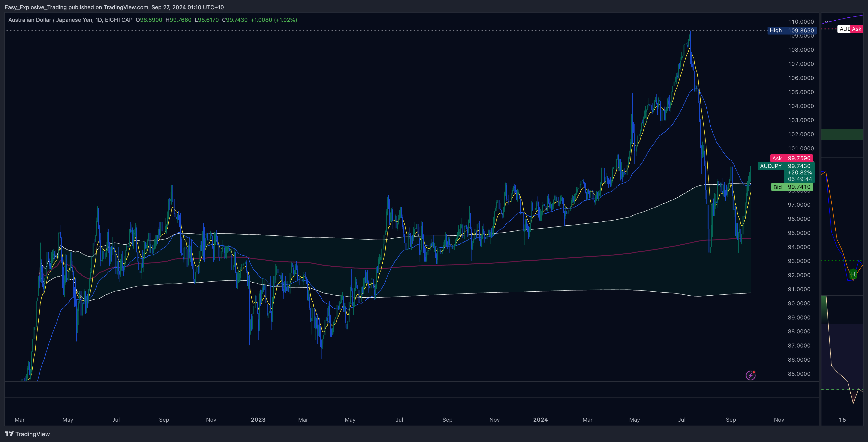Click the green Bid 99.7410 label
Image resolution: width=868 pixels, height=442 pixels.
792,187
